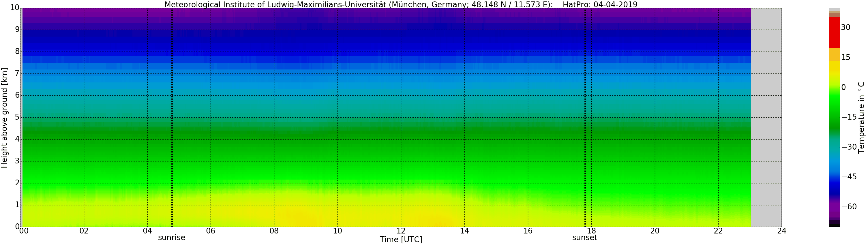Screen dimensions: 868x245
Task: Click the 'Height above ground [km]' axis label
Action: pos(4,118)
